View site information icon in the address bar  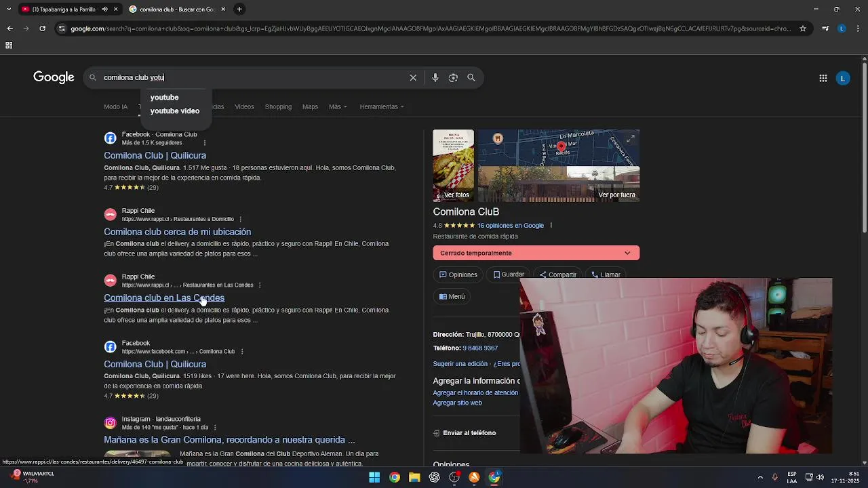pyautogui.click(x=62, y=28)
